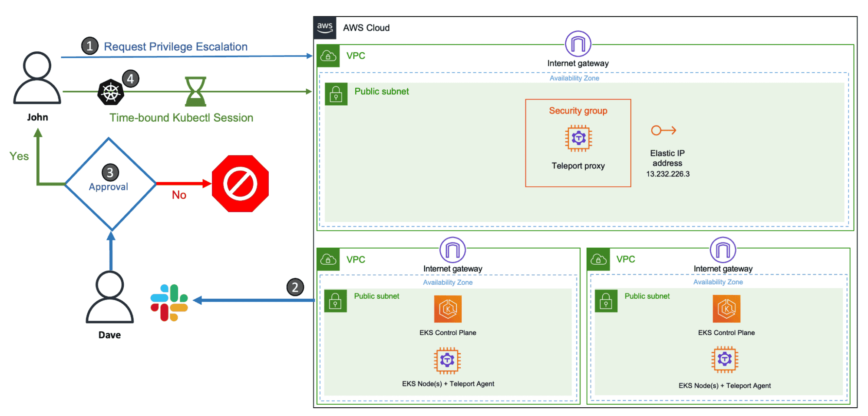Screen dimensions: 868x416
Task: Click the bottom-left Internet gateway icon
Action: tap(452, 250)
